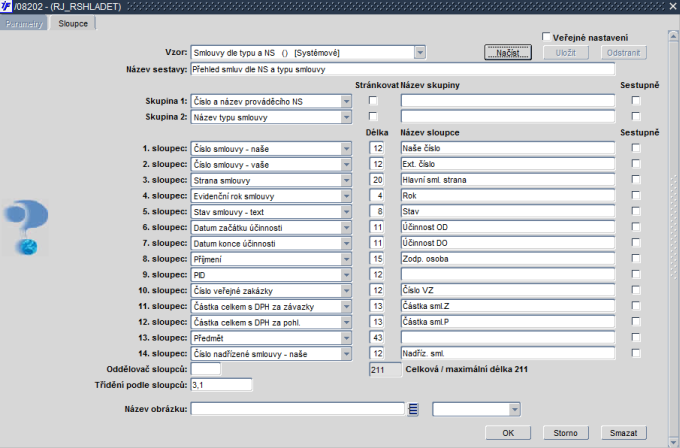This screenshot has height=448, width=680.
Task: Open the image list icon beside Název obrázku
Action: (413, 409)
